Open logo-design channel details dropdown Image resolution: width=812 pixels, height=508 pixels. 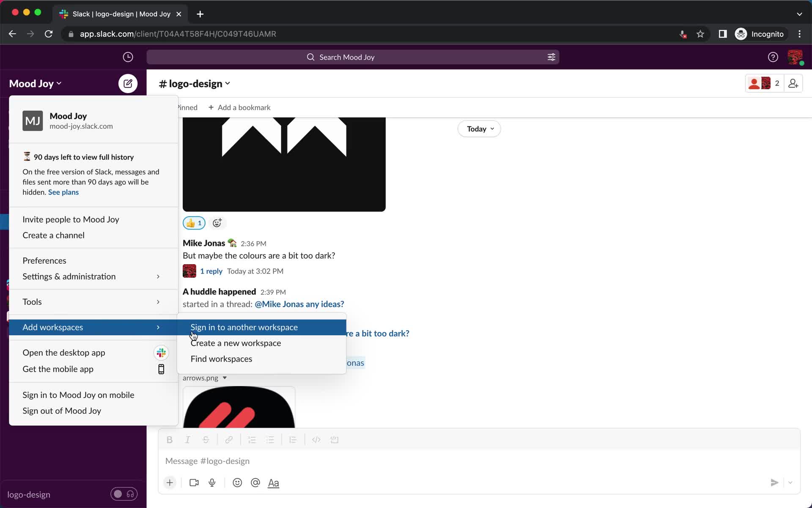(195, 84)
